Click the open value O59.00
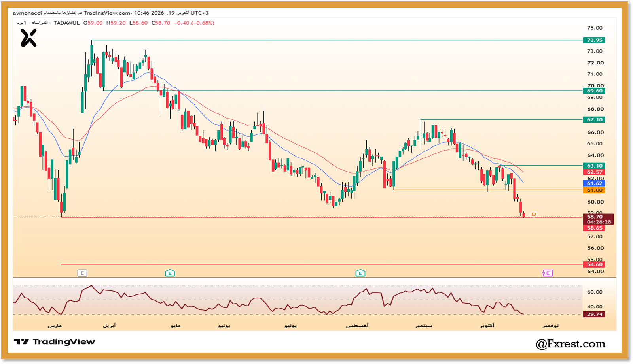The image size is (633, 364). coord(93,23)
